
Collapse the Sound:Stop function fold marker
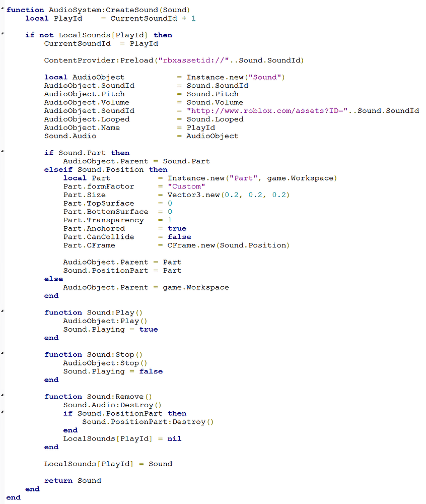[2, 353]
